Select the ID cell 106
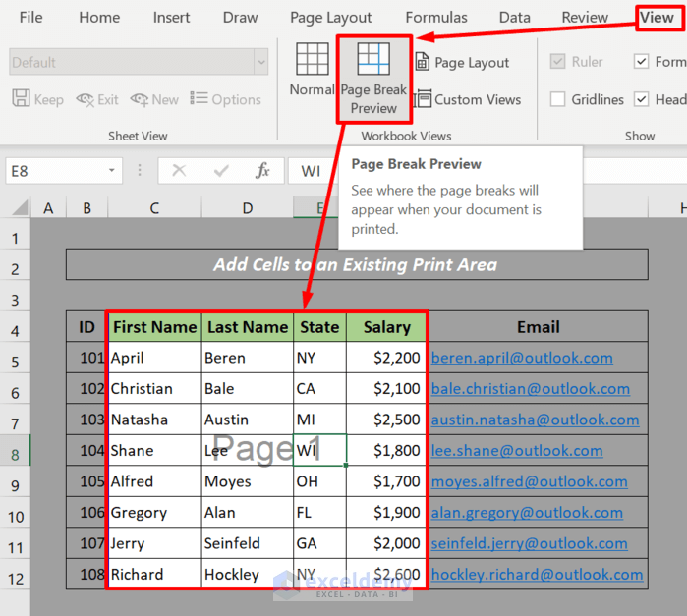 (86, 512)
